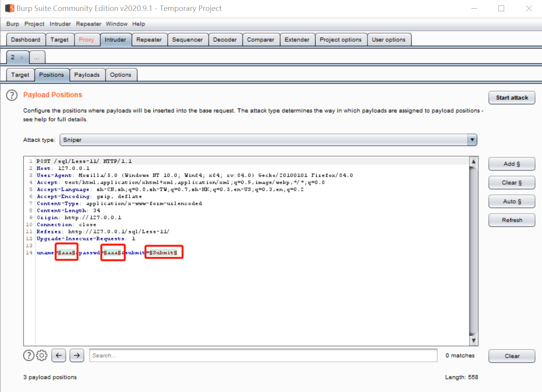
Task: Click the Accept-Encoding header line
Action: [x=89, y=196]
